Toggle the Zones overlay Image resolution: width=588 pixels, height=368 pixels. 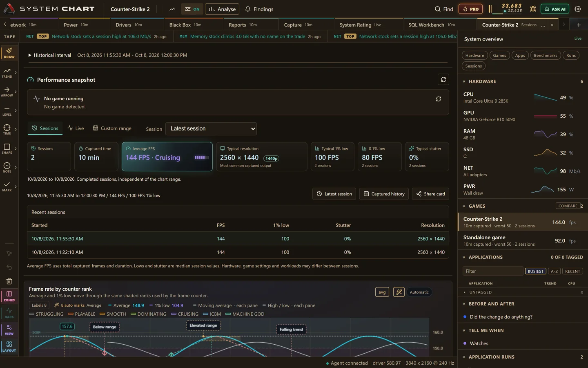tap(9, 296)
